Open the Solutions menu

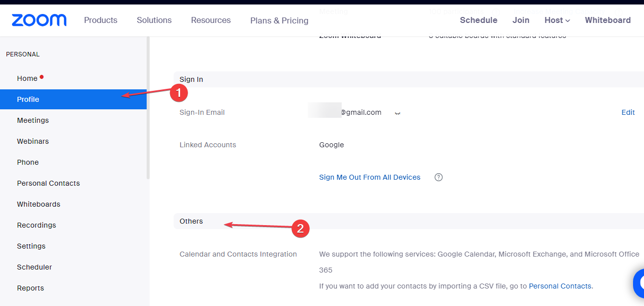click(x=154, y=20)
